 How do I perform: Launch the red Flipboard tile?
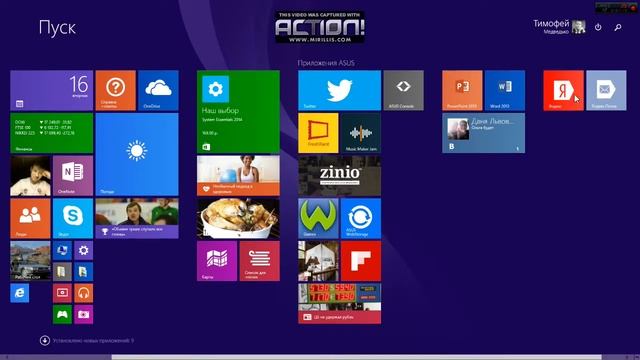(361, 261)
